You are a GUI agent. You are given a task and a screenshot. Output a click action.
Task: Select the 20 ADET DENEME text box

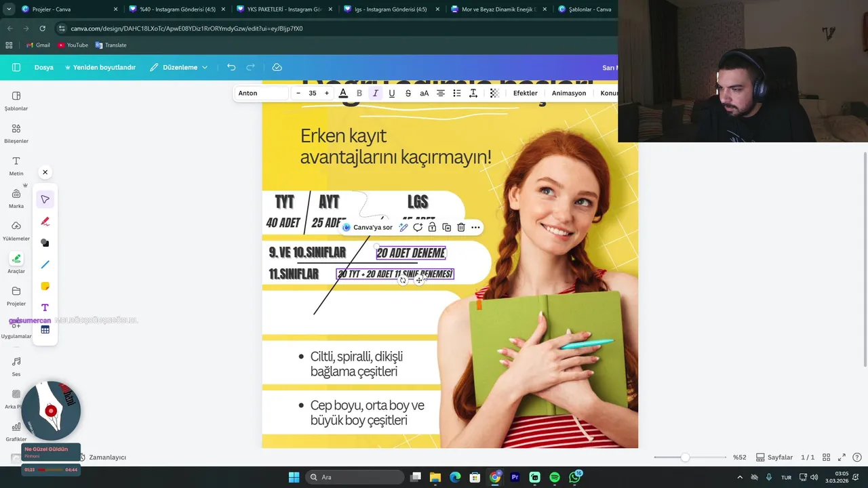click(411, 253)
